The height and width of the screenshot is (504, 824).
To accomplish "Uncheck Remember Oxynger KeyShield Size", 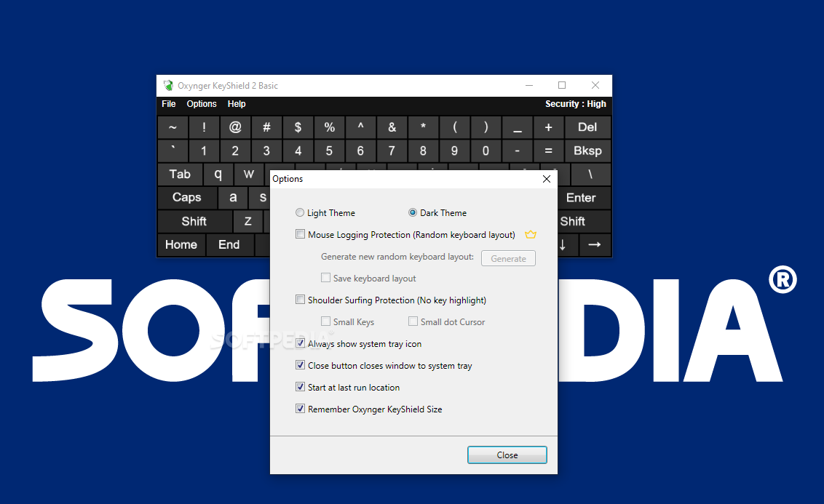I will tap(300, 409).
